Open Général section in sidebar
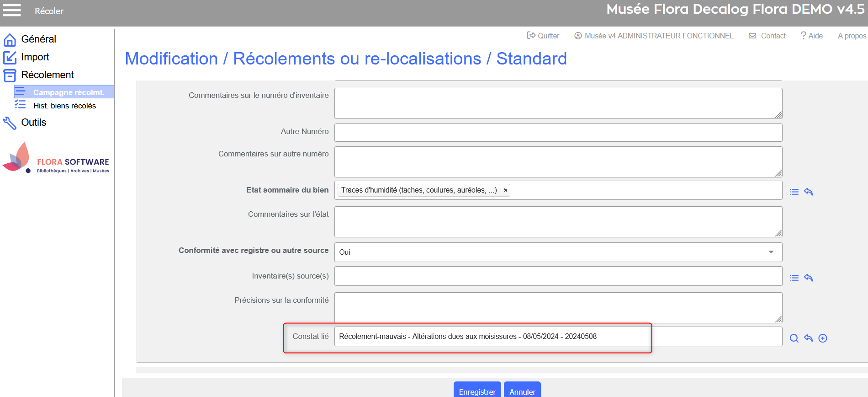The height and width of the screenshot is (397, 868). pyautogui.click(x=38, y=39)
